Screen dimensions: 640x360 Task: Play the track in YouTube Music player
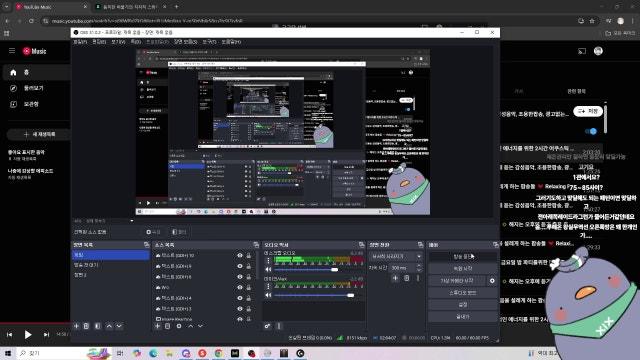click(x=28, y=335)
